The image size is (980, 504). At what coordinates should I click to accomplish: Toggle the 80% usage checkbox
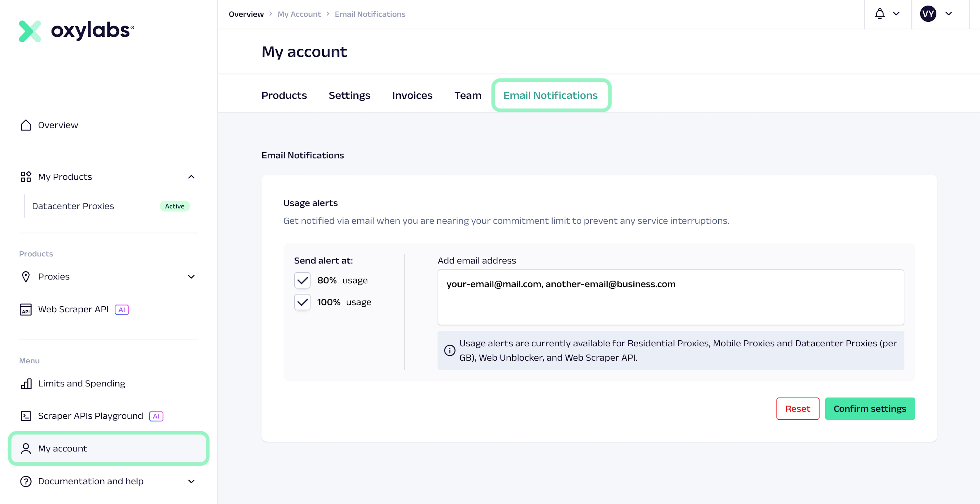(302, 280)
